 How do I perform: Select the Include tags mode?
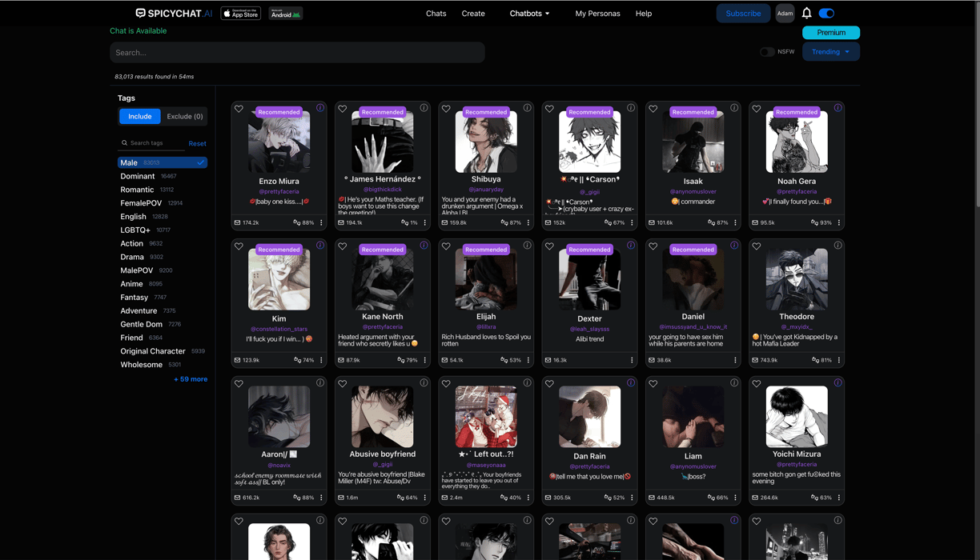pyautogui.click(x=139, y=116)
